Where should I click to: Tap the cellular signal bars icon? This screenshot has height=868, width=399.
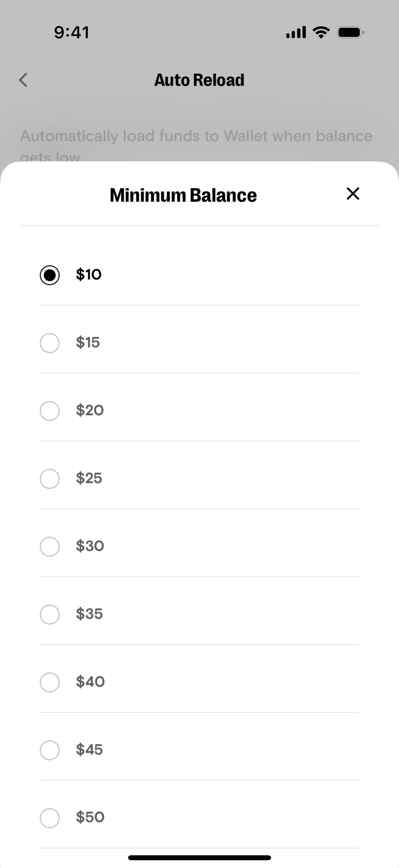tap(296, 32)
